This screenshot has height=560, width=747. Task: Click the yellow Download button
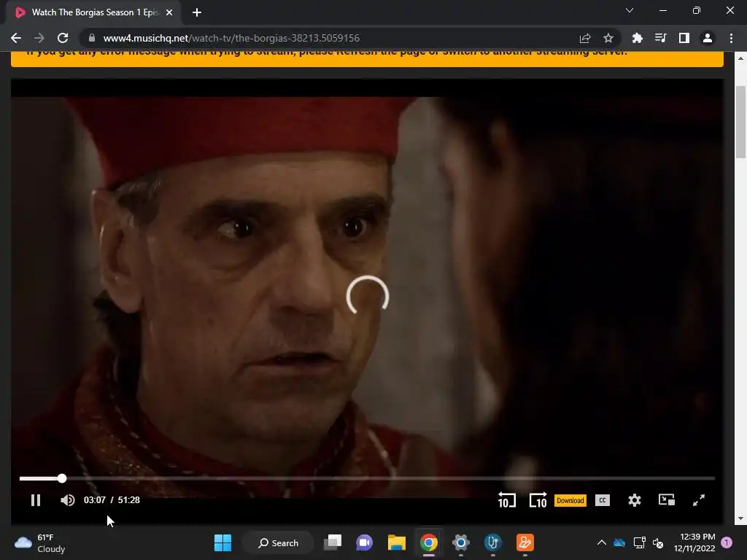(570, 500)
